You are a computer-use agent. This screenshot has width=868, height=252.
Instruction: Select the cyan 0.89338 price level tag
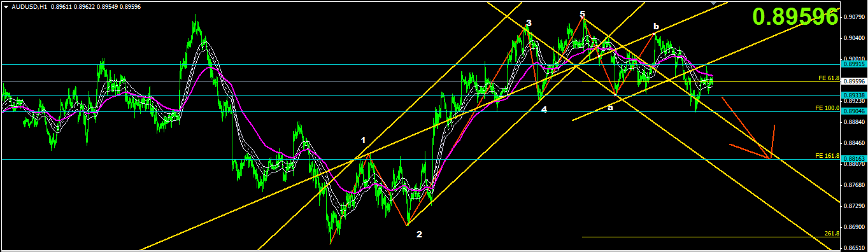853,95
